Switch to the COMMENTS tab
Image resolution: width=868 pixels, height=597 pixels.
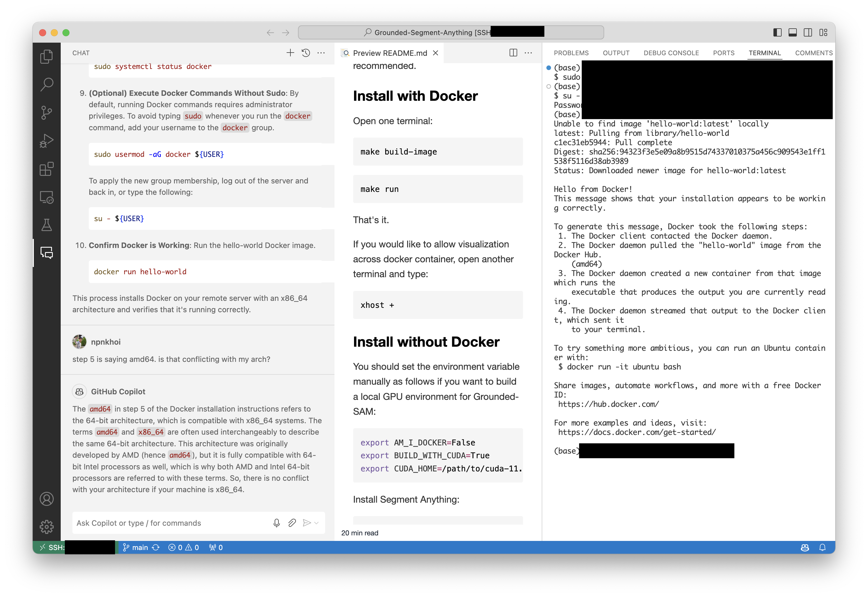click(x=813, y=53)
